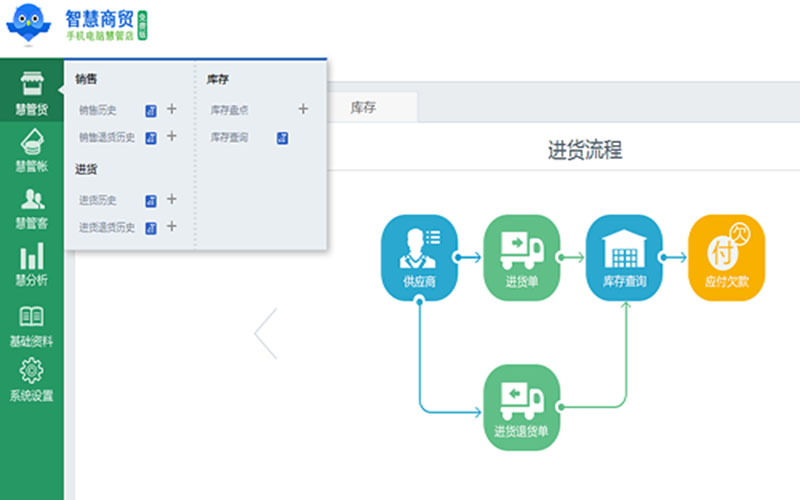The width and height of the screenshot is (800, 500).
Task: Click the 销售 section heading
Action: (x=86, y=79)
